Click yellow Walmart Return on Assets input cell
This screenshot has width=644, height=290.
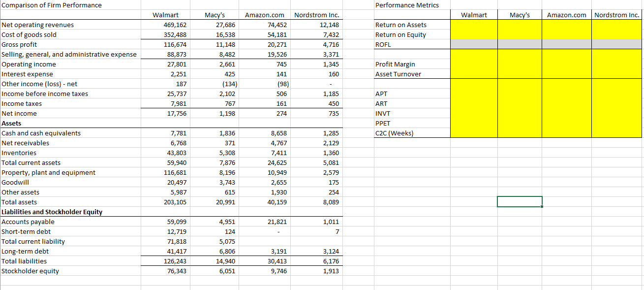click(x=474, y=25)
